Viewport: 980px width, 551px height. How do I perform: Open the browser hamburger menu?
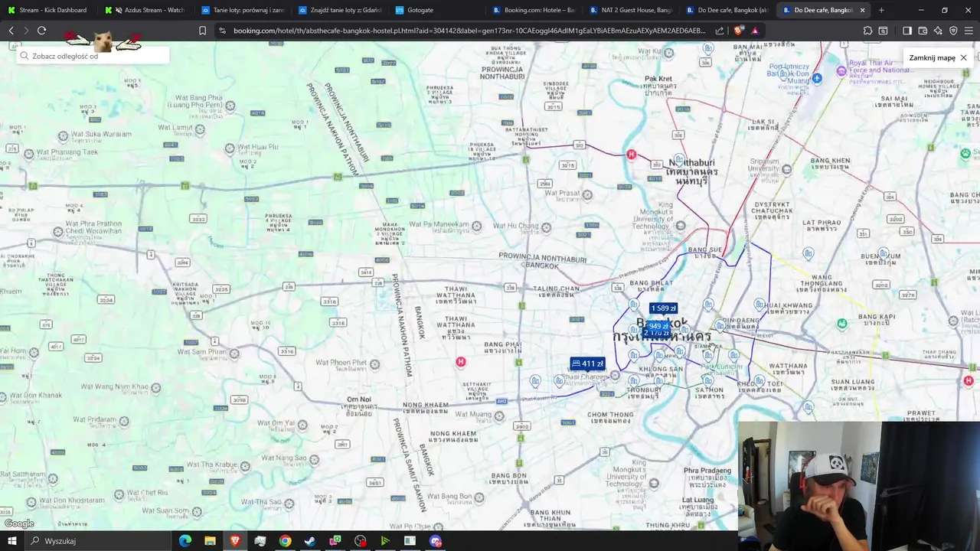969,31
